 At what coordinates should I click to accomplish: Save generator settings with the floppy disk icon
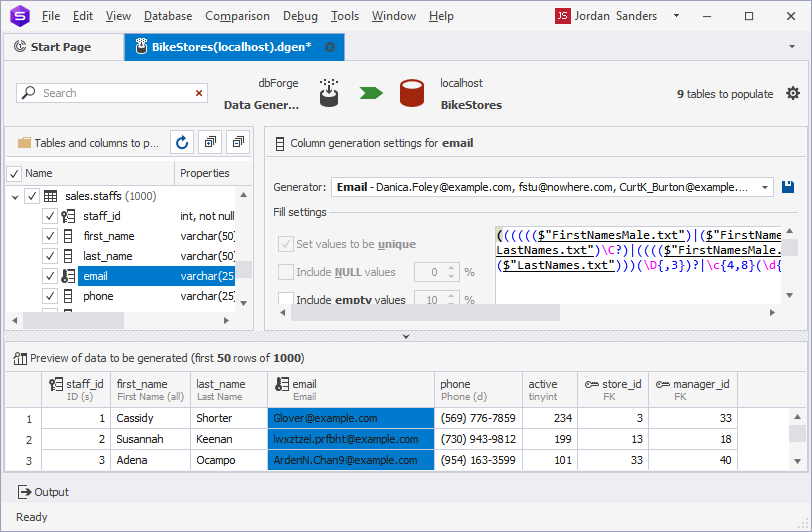pos(788,187)
